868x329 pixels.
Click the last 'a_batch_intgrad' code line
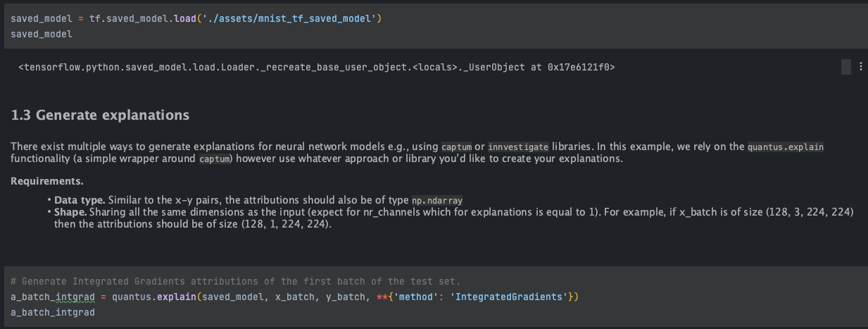53,311
